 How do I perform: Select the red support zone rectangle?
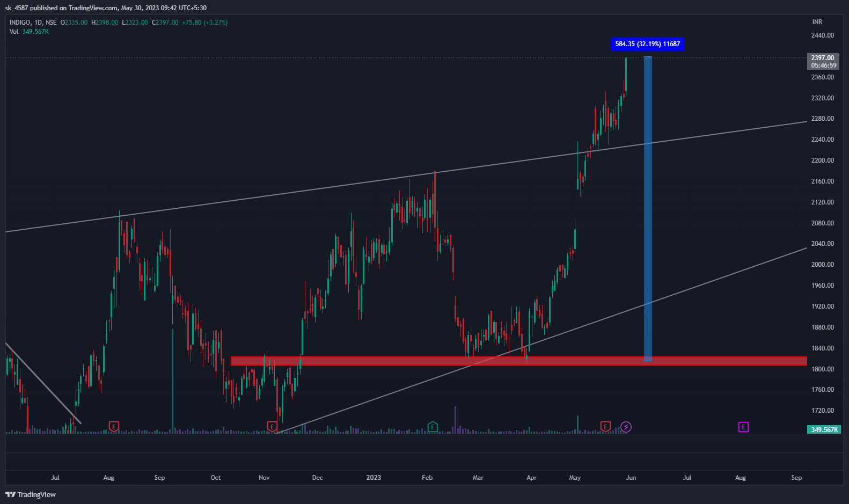[518, 361]
